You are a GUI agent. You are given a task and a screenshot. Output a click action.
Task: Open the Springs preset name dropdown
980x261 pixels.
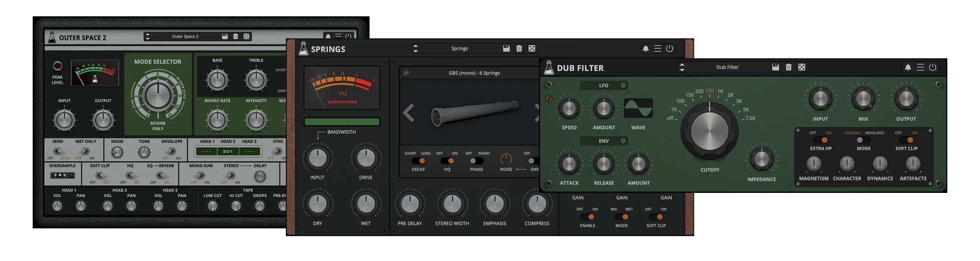click(460, 49)
